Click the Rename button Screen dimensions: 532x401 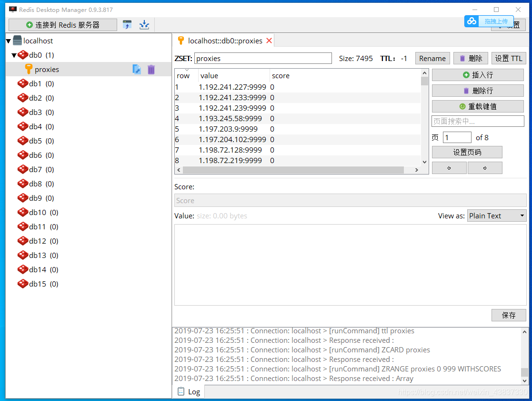click(432, 58)
